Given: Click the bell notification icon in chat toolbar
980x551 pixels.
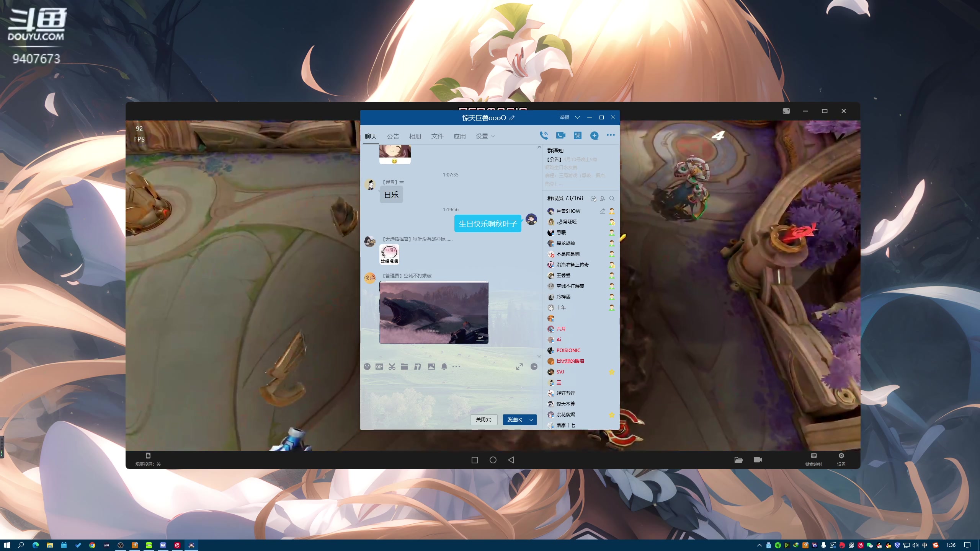Looking at the screenshot, I should click(x=444, y=367).
